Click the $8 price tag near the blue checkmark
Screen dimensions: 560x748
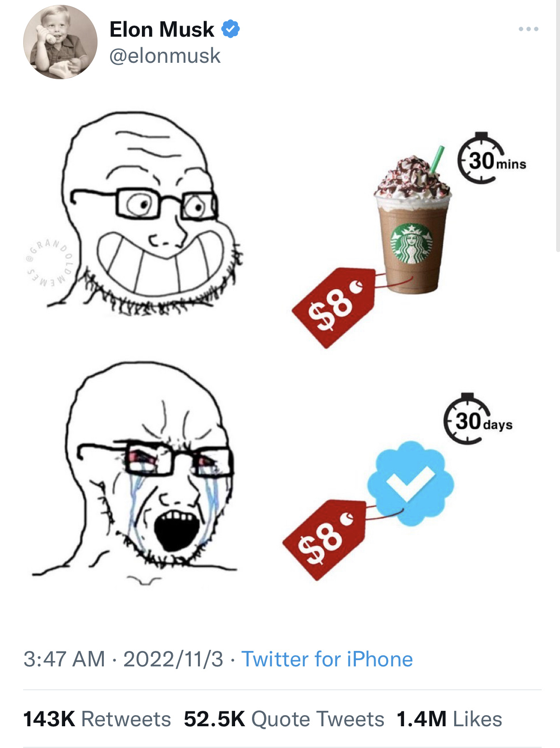coord(325,539)
